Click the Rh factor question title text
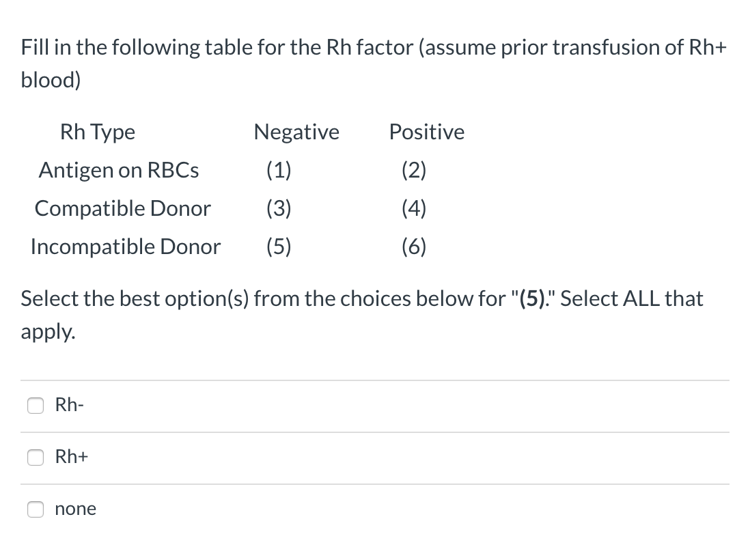750x560 pixels. (x=374, y=63)
